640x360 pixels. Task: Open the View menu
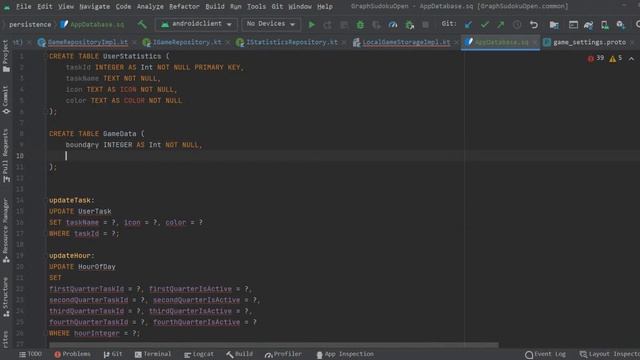coord(66,7)
